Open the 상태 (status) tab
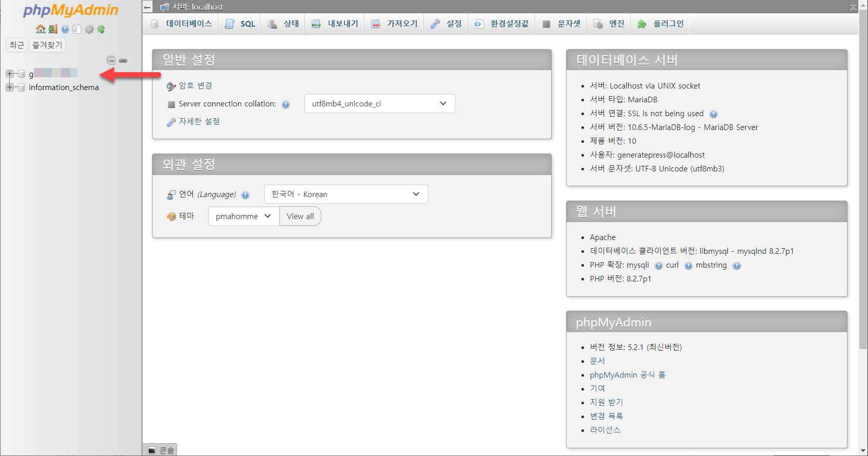Screen dimensions: 868x456 coord(284,24)
